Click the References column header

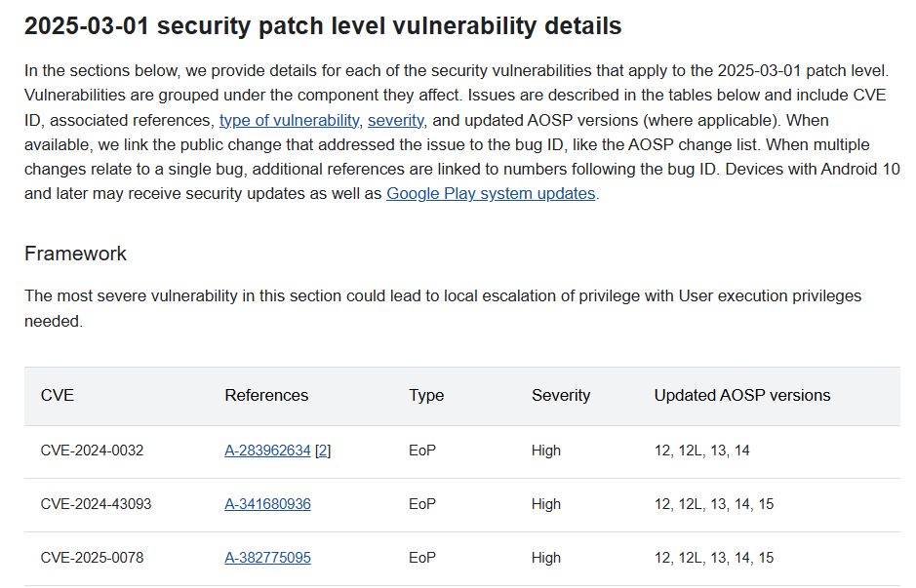pos(266,396)
